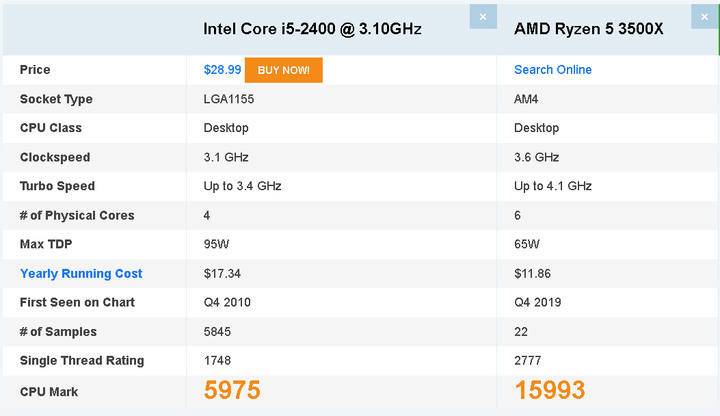The image size is (720, 416).
Task: Click the Ryzen CPU Mark score 15993
Action: click(x=550, y=390)
